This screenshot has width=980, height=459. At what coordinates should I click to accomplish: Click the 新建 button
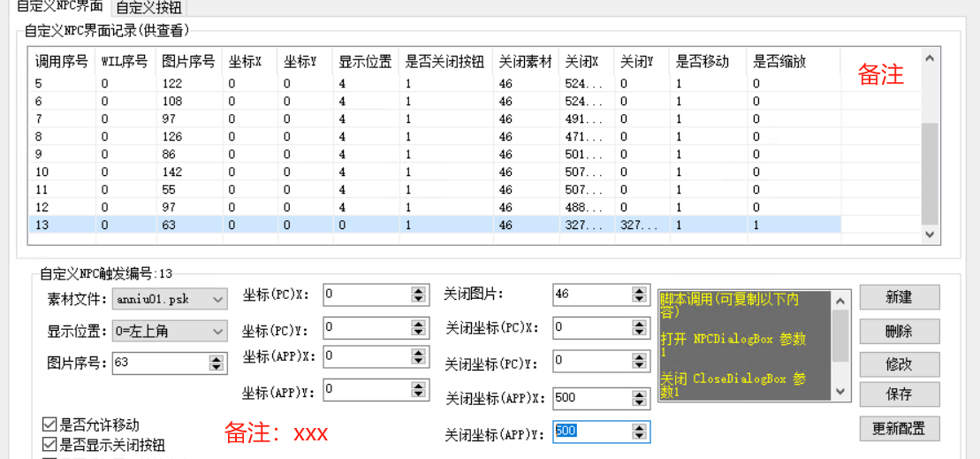coord(899,297)
